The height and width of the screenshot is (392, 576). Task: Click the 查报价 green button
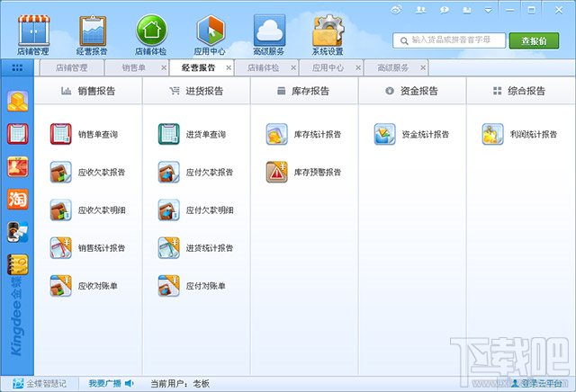tap(534, 40)
